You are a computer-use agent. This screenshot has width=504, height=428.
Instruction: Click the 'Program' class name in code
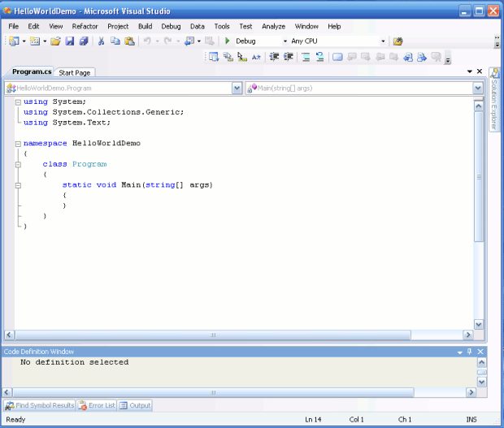pos(89,164)
